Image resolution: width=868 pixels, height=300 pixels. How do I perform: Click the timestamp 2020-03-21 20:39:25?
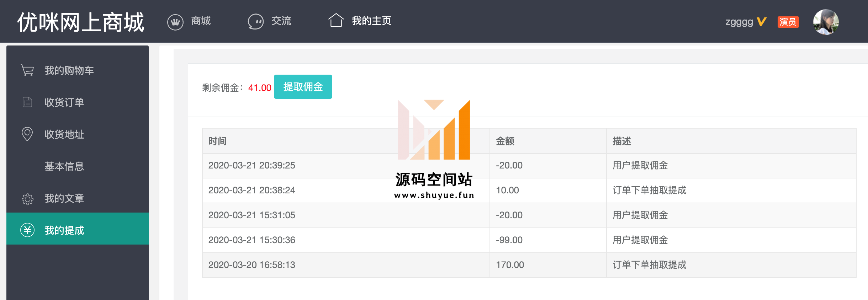[252, 165]
